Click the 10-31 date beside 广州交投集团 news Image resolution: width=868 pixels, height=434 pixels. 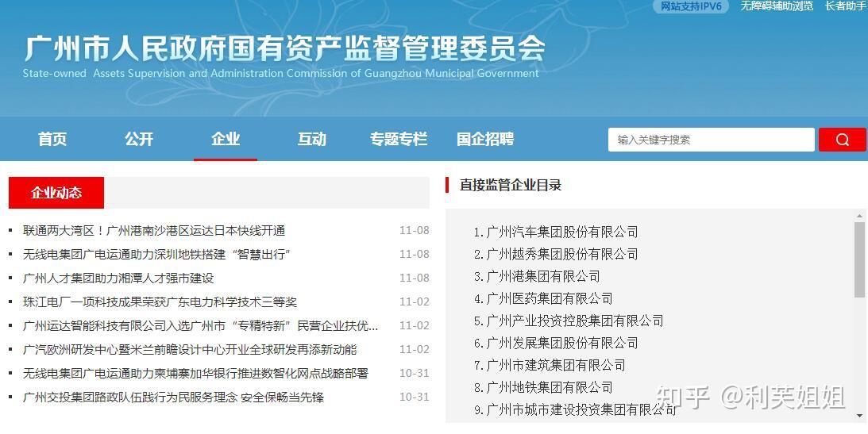pos(414,397)
